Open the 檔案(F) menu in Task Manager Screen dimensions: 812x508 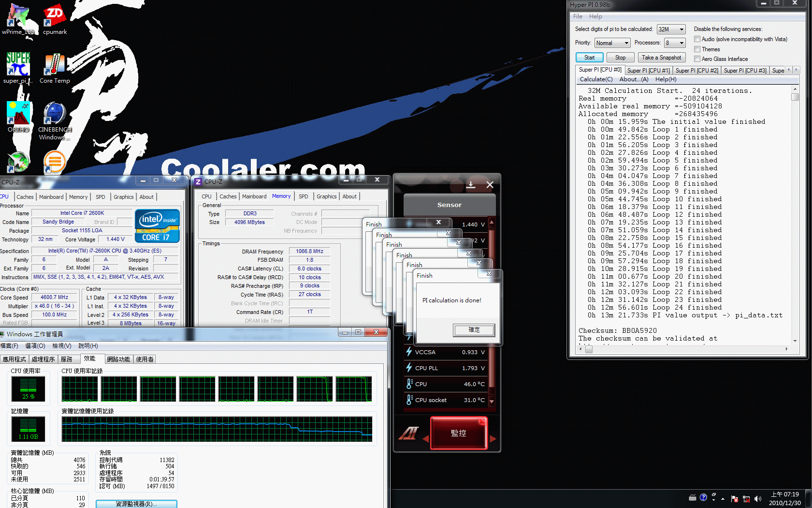tap(9, 346)
